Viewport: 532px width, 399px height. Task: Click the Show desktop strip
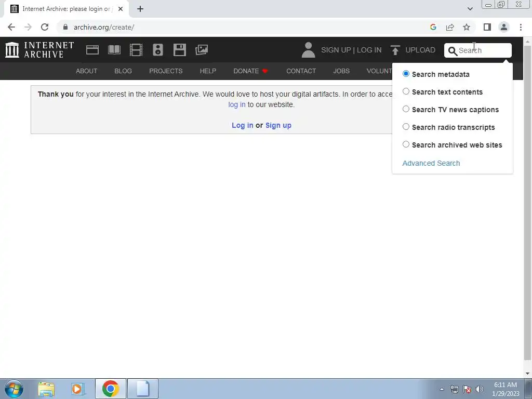coord(528,389)
